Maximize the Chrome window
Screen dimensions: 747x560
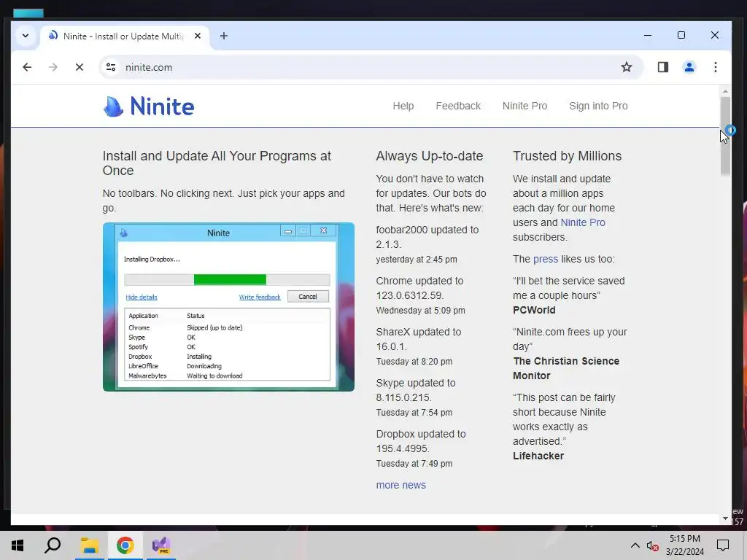click(681, 35)
